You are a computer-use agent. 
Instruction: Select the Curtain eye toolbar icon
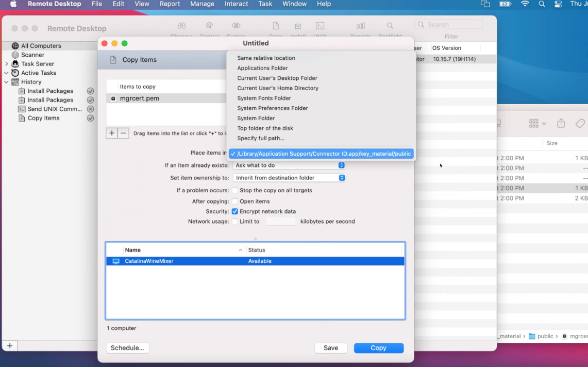(x=236, y=26)
